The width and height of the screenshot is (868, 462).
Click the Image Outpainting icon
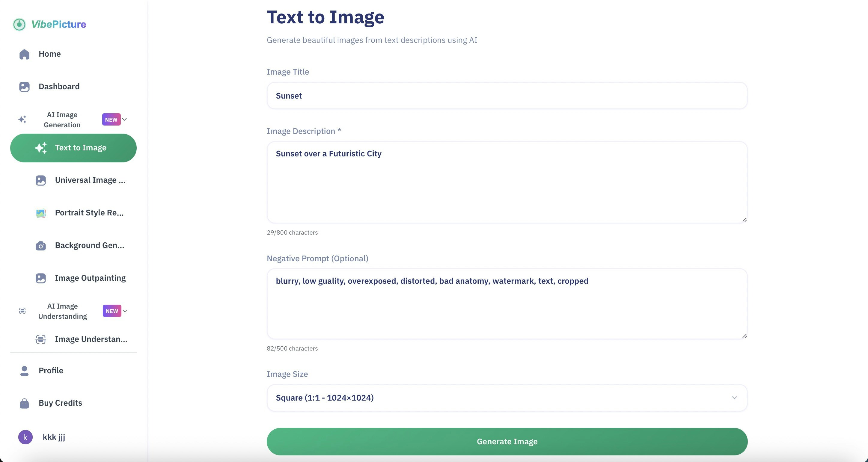click(x=41, y=278)
